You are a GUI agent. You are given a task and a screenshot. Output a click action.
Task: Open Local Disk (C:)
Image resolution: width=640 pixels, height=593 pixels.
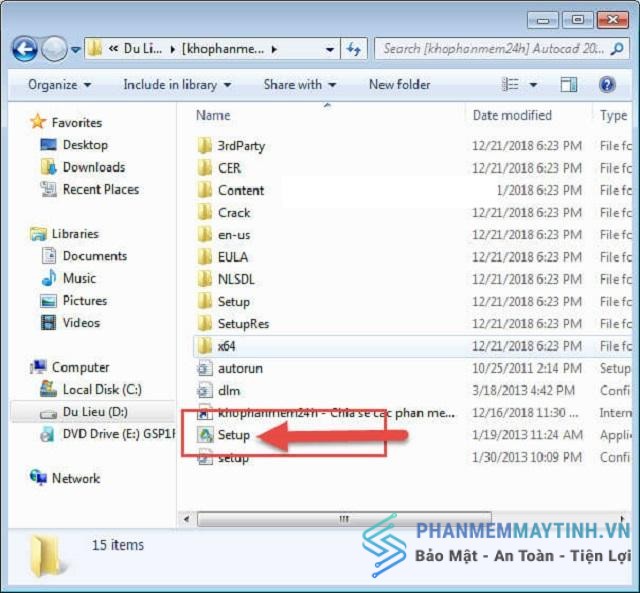[x=102, y=390]
